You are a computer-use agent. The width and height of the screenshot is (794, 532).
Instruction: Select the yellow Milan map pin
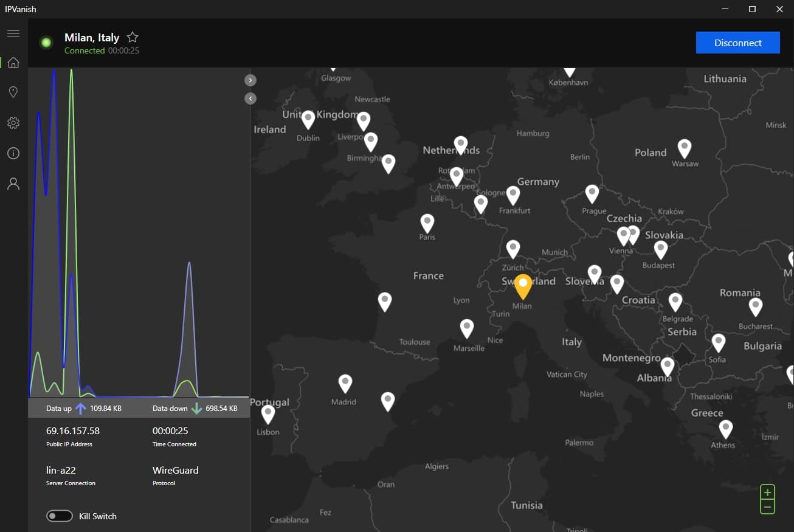523,286
